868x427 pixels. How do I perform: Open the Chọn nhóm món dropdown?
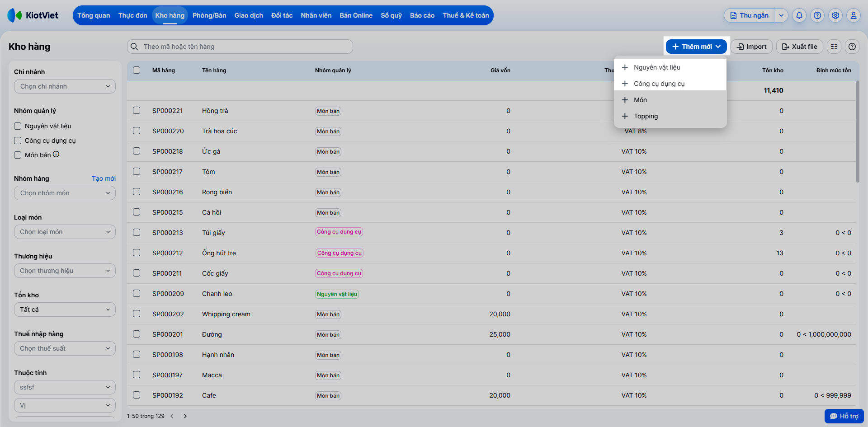click(65, 193)
